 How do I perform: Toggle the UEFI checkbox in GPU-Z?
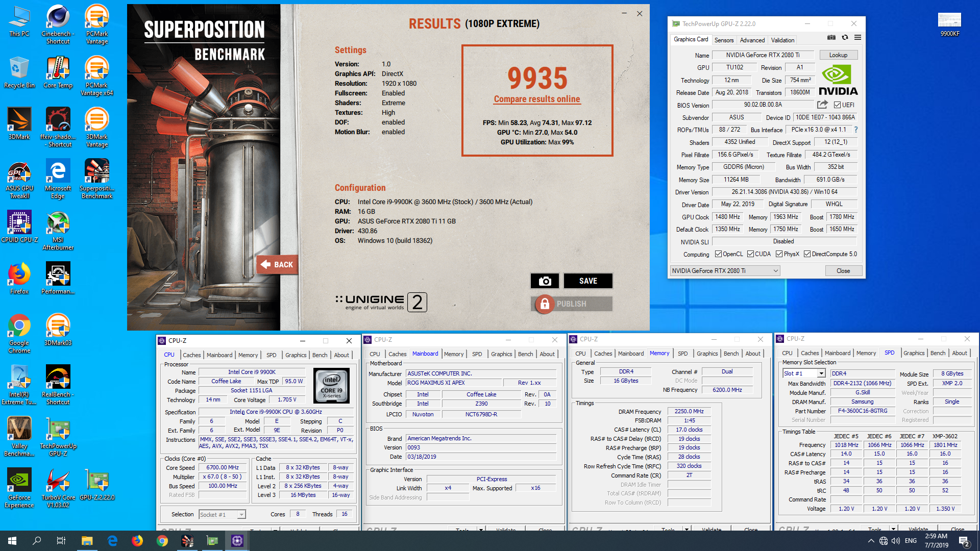pyautogui.click(x=837, y=105)
